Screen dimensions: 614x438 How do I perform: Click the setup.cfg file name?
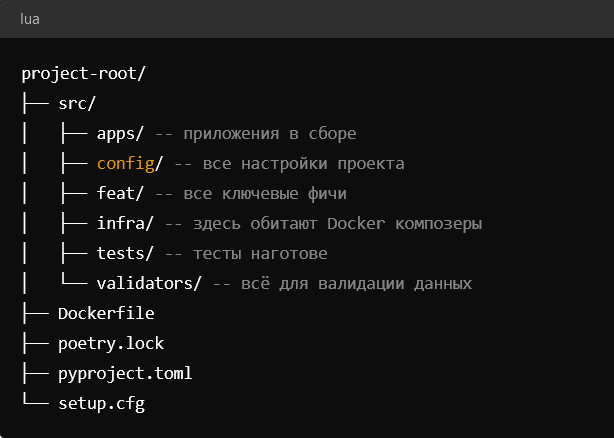101,404
